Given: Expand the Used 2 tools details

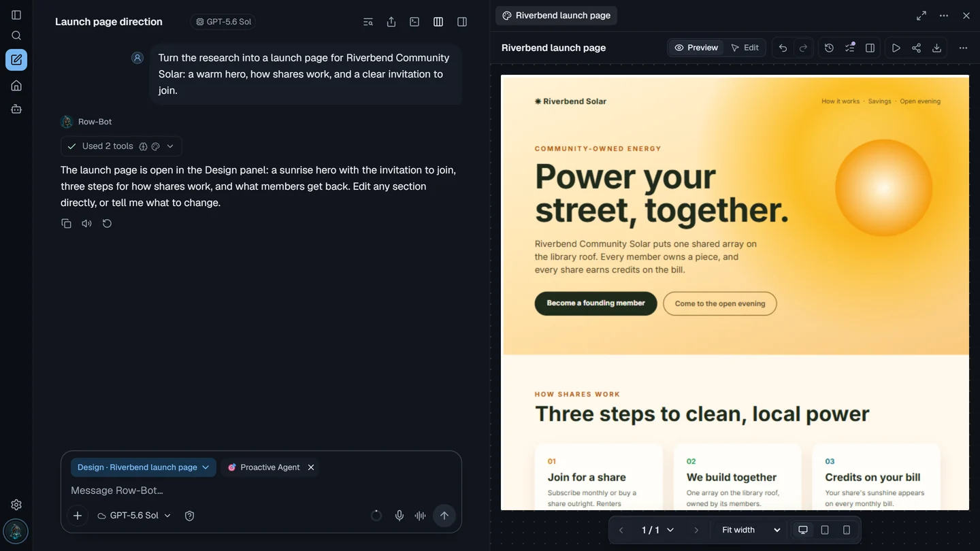Looking at the screenshot, I should 121,146.
